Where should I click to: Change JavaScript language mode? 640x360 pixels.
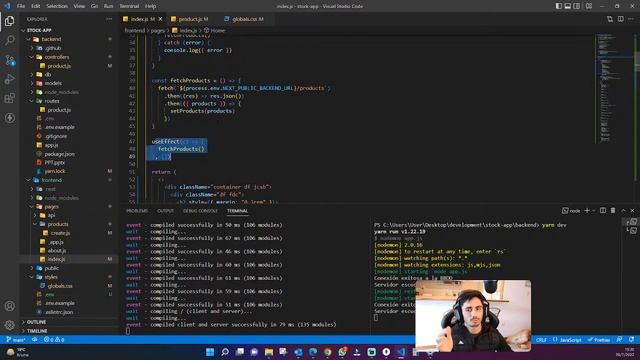click(x=567, y=340)
